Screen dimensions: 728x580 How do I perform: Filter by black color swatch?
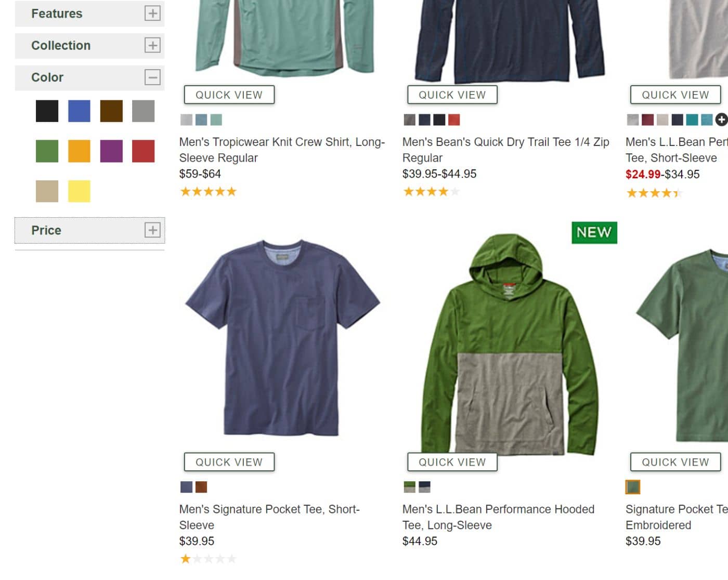point(47,111)
